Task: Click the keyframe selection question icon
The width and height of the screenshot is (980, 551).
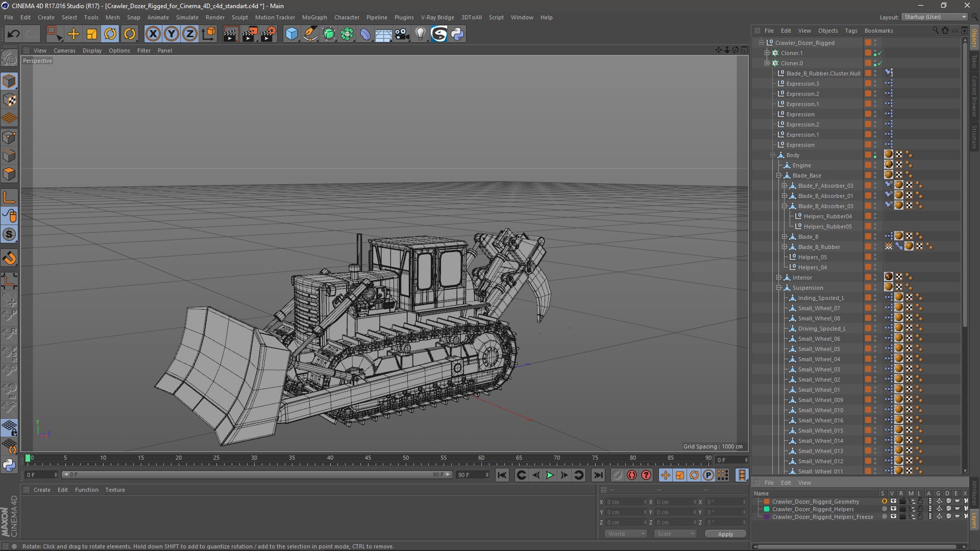Action: [x=646, y=475]
